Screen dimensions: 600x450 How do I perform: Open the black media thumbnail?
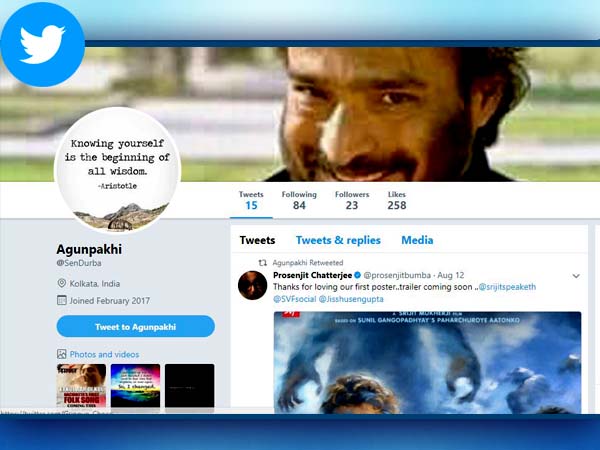[189, 385]
